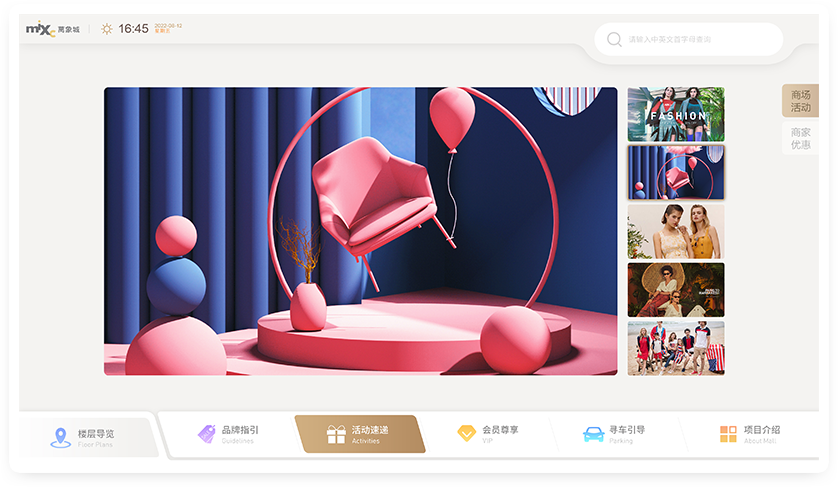Viewport: 838px width, 487px height.
Task: Open the bottom group beachwear thumbnail
Action: 675,348
